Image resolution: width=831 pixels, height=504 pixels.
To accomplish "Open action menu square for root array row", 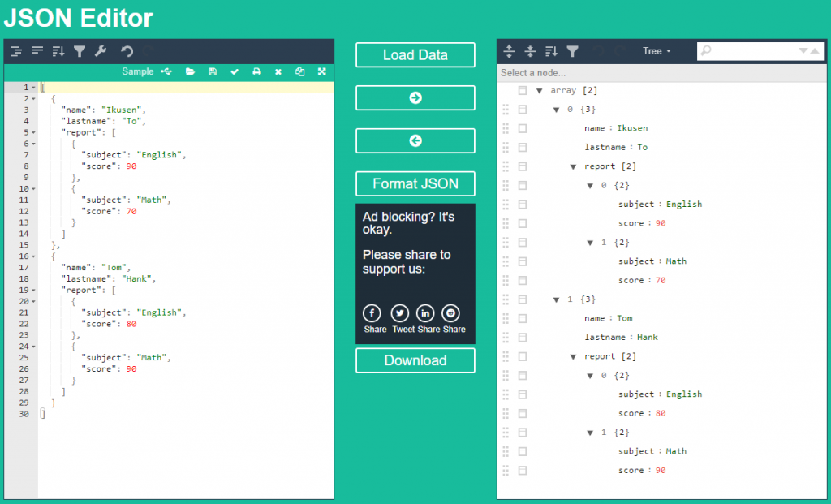I will pyautogui.click(x=523, y=91).
